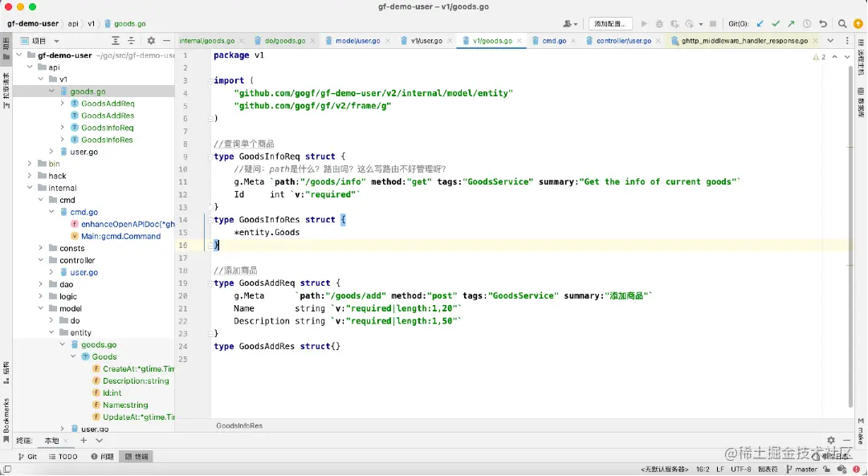Click the Run (play) toolbar icon
The image size is (868, 476).
coord(644,24)
